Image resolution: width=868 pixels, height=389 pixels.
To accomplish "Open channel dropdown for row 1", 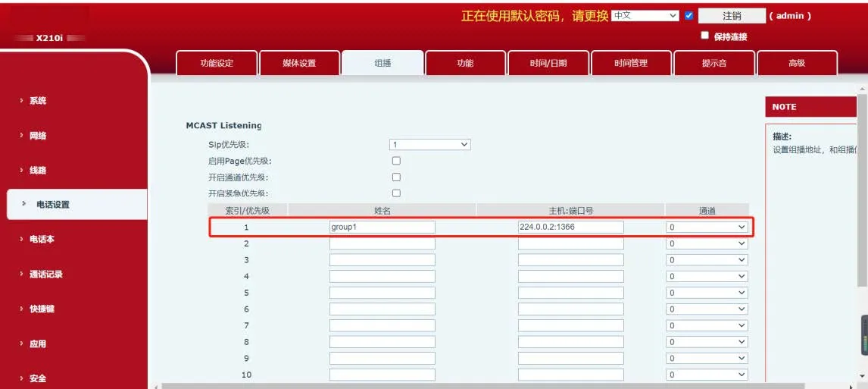I will [707, 227].
